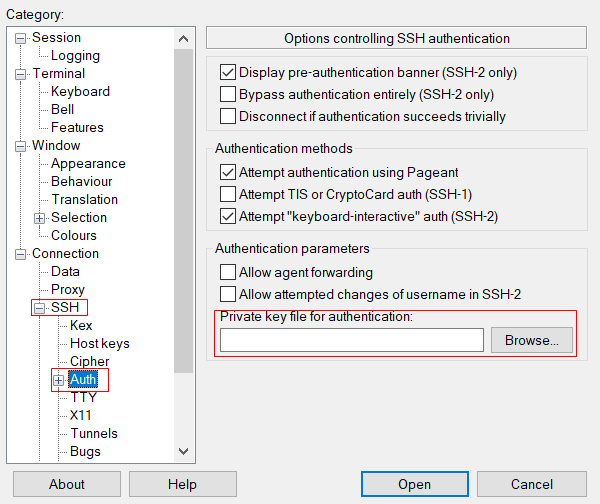The width and height of the screenshot is (600, 504).
Task: Open Data settings category
Action: [65, 271]
